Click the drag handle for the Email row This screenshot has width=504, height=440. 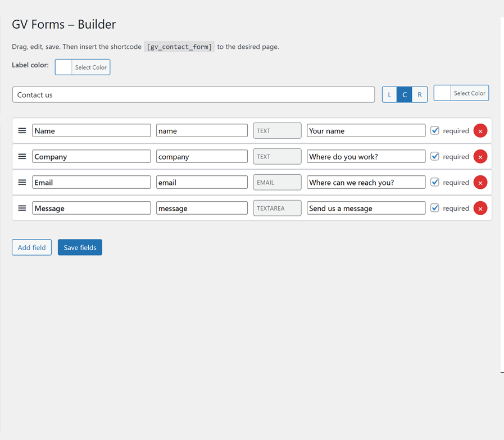(x=22, y=182)
